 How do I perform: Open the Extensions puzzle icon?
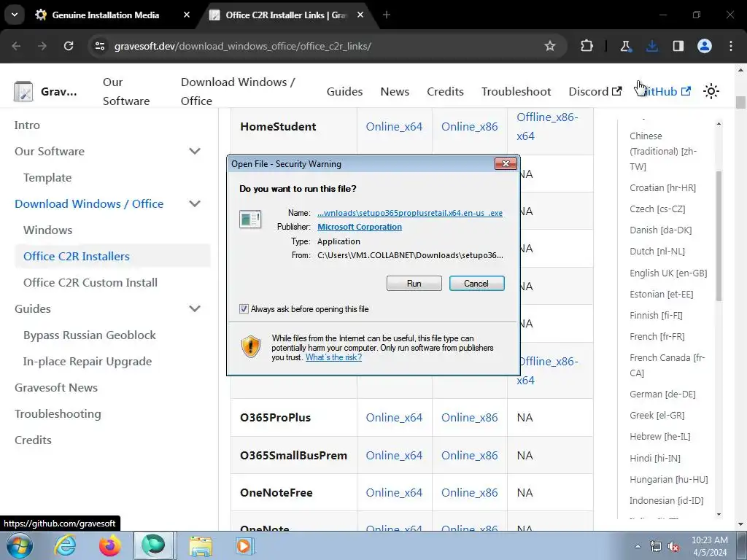[x=587, y=46]
